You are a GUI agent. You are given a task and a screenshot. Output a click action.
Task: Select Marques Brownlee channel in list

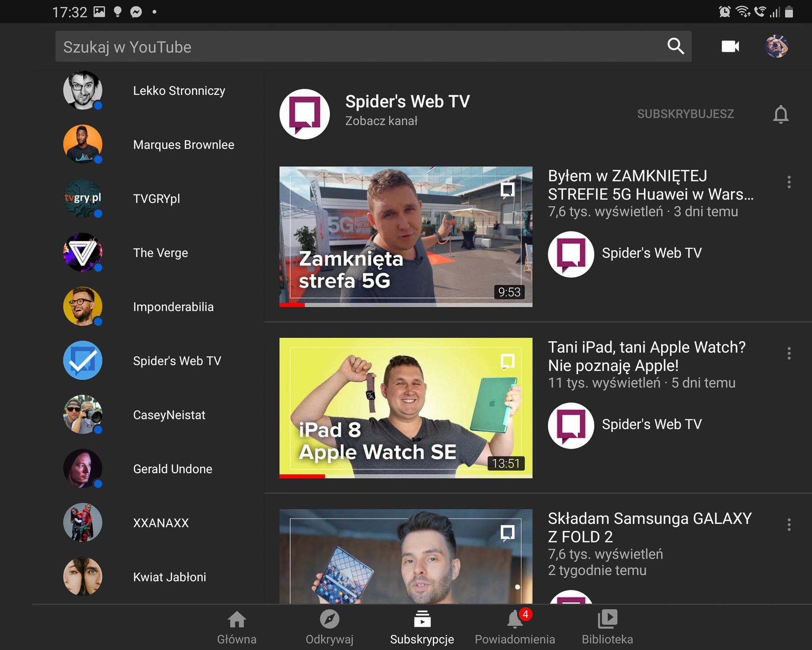(x=149, y=145)
